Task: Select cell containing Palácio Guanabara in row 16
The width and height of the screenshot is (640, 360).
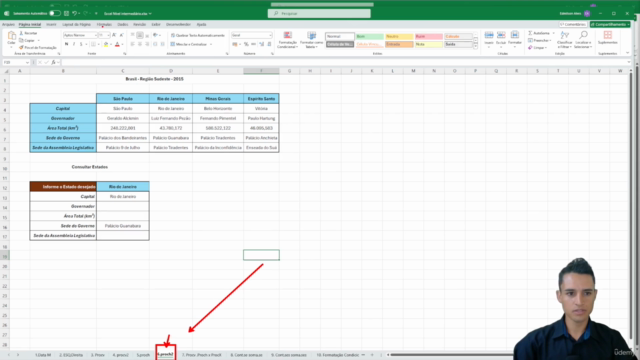Action: click(123, 226)
